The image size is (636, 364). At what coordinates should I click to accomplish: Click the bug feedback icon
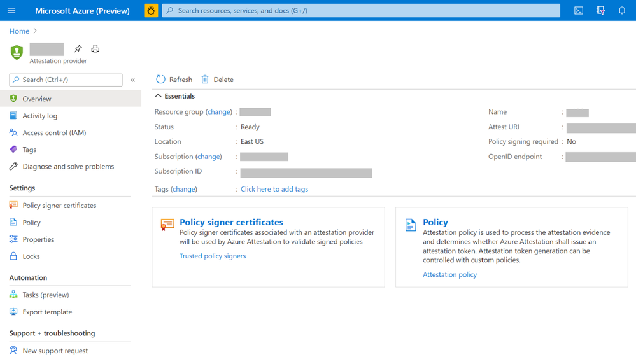(151, 11)
